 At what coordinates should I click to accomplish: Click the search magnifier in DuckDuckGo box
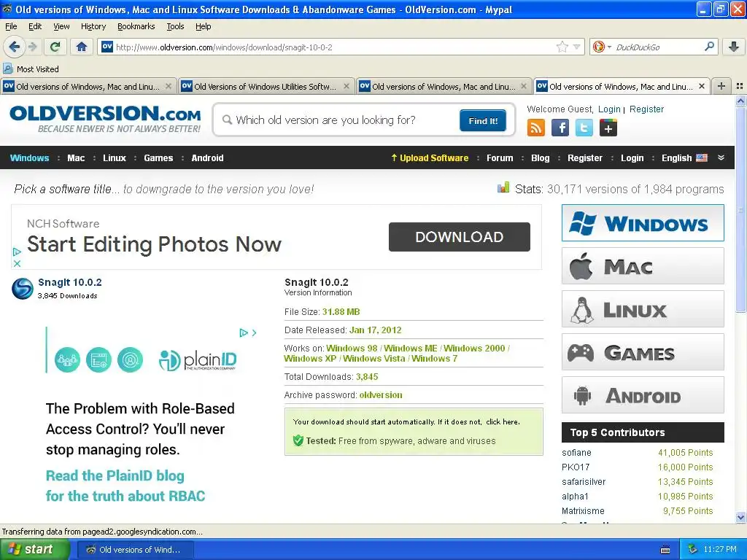click(x=709, y=47)
